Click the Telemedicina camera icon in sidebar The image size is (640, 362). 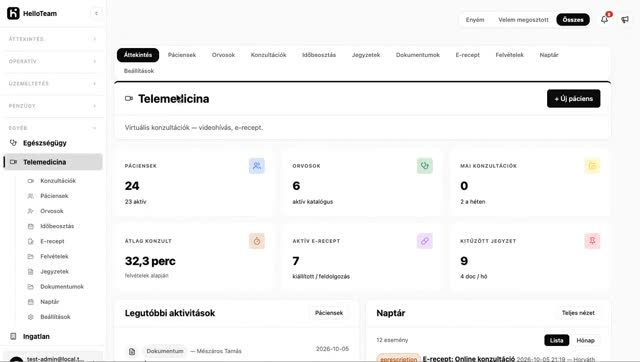(13, 162)
